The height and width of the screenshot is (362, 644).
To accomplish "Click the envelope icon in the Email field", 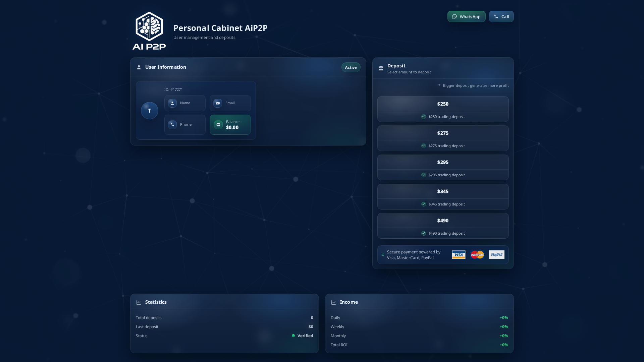I will 217,103.
